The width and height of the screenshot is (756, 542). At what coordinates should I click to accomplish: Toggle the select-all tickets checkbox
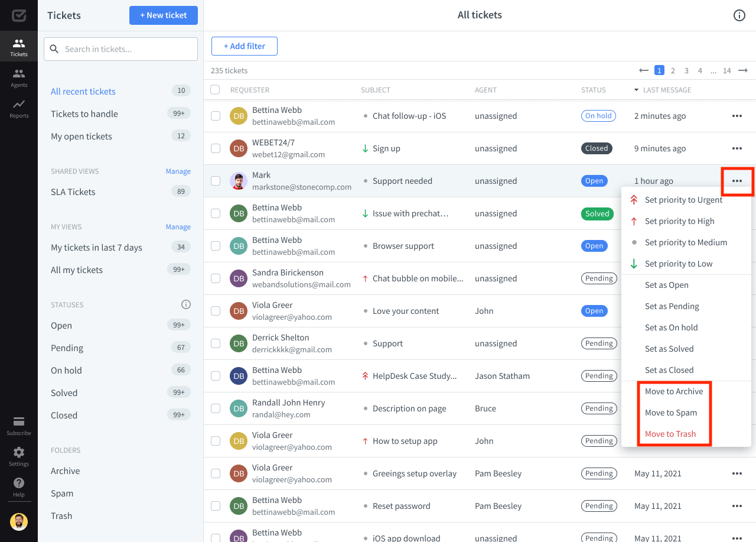pos(216,90)
